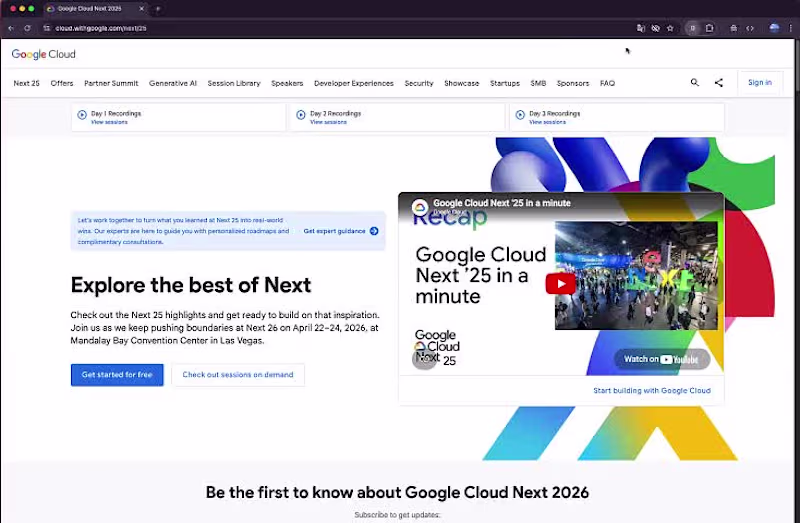Click the translate page icon

pyautogui.click(x=640, y=28)
